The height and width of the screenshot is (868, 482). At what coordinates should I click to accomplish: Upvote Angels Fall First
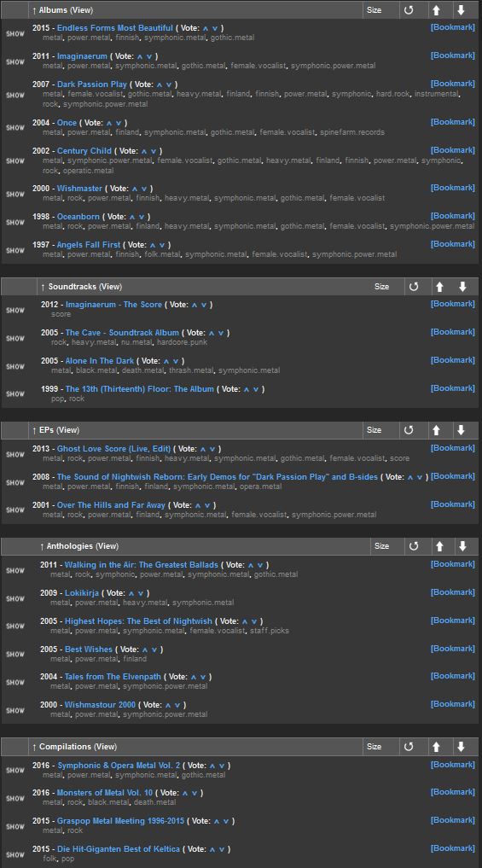pos(153,245)
